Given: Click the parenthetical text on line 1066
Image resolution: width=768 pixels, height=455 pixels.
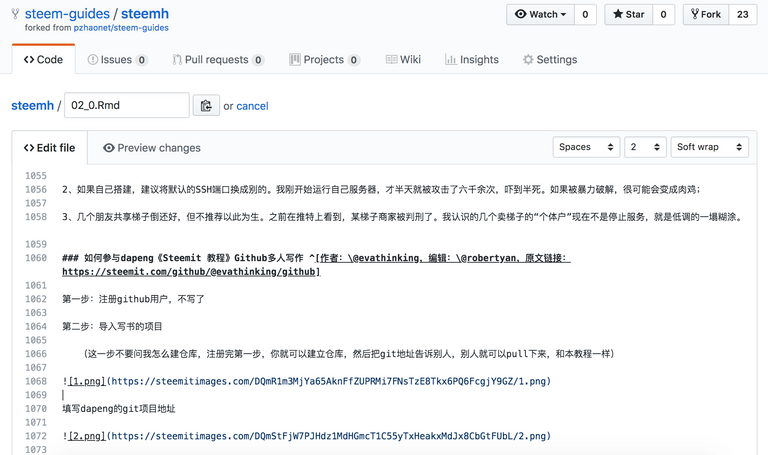Looking at the screenshot, I should (349, 354).
